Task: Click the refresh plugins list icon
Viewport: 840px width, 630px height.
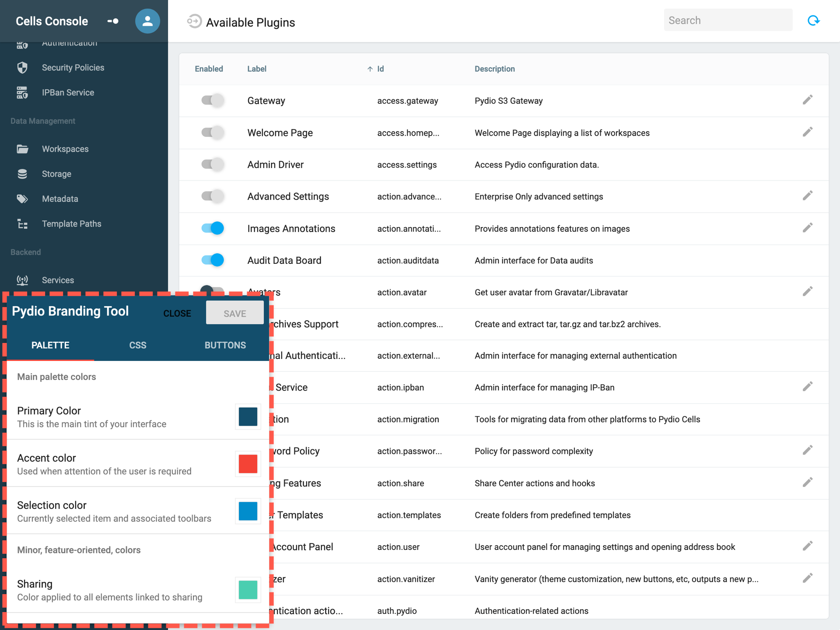Action: 813,21
